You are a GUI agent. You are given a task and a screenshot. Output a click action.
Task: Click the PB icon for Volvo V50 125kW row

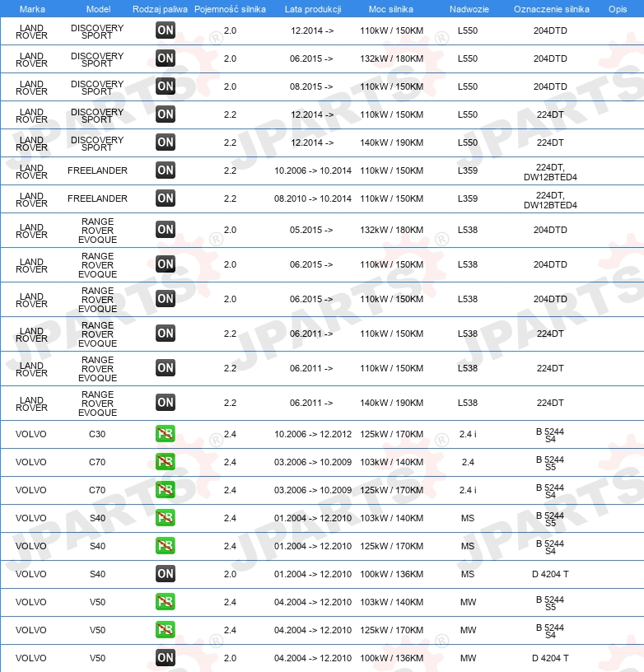(166, 630)
